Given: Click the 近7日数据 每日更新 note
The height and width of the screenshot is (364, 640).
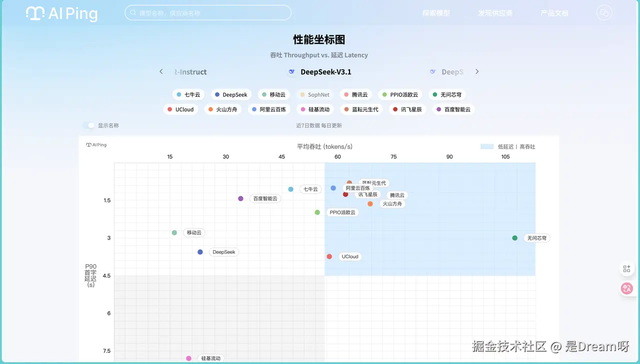Looking at the screenshot, I should (x=319, y=125).
